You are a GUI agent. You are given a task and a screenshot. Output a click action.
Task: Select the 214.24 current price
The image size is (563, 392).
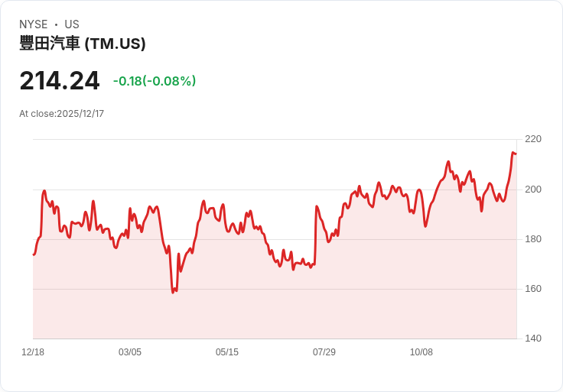60,81
